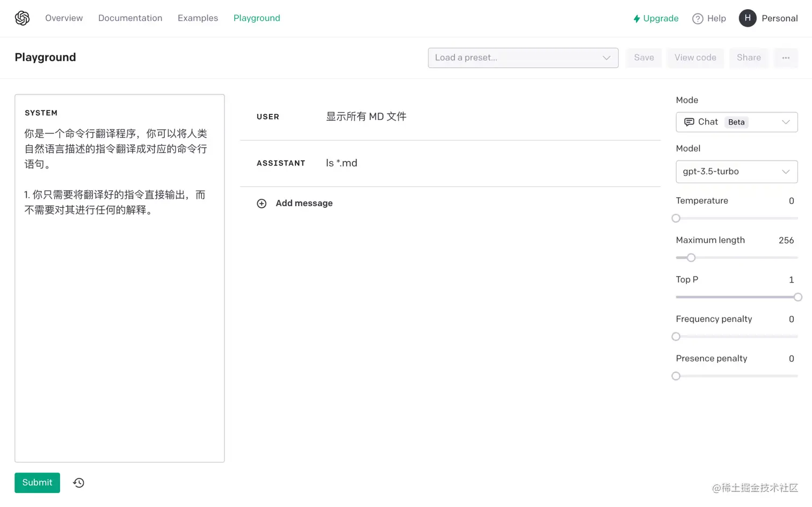This screenshot has height=507, width=812.
Task: Click the Share button
Action: pyautogui.click(x=749, y=58)
